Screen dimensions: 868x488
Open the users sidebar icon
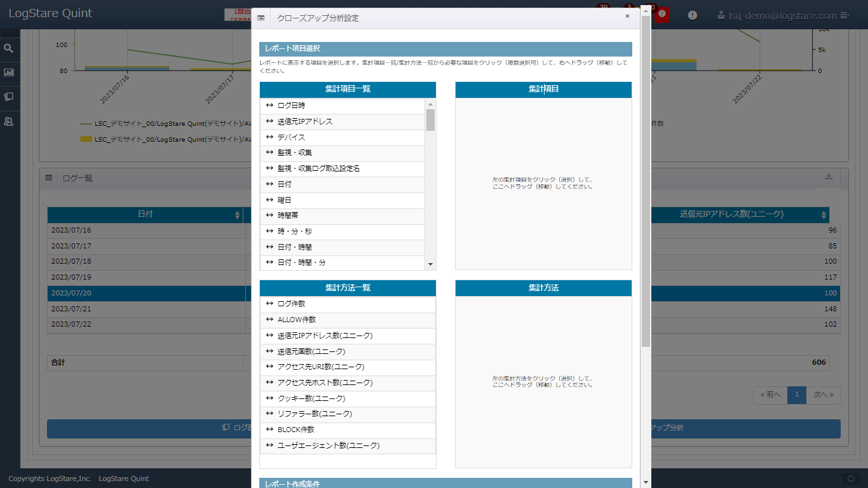click(x=9, y=121)
